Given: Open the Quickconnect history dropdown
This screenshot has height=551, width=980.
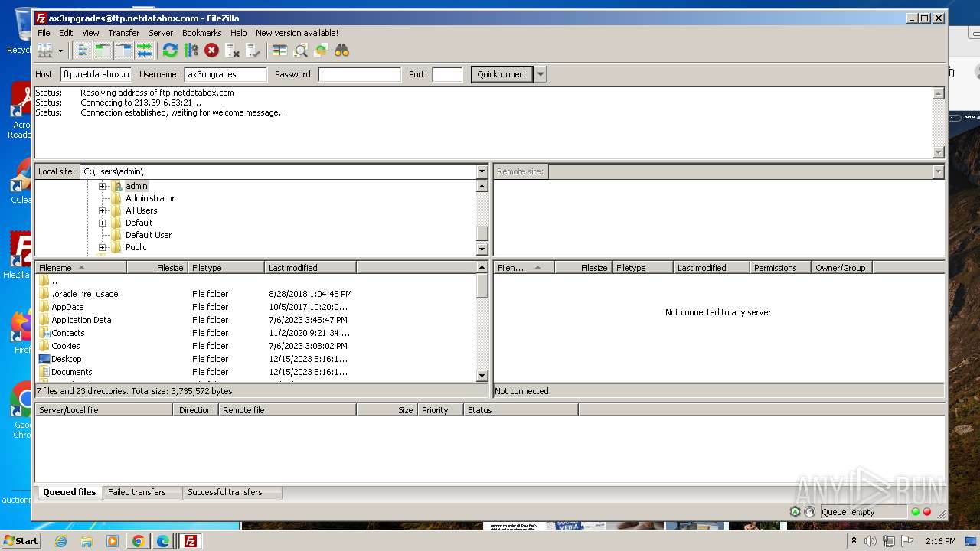Looking at the screenshot, I should pos(541,74).
